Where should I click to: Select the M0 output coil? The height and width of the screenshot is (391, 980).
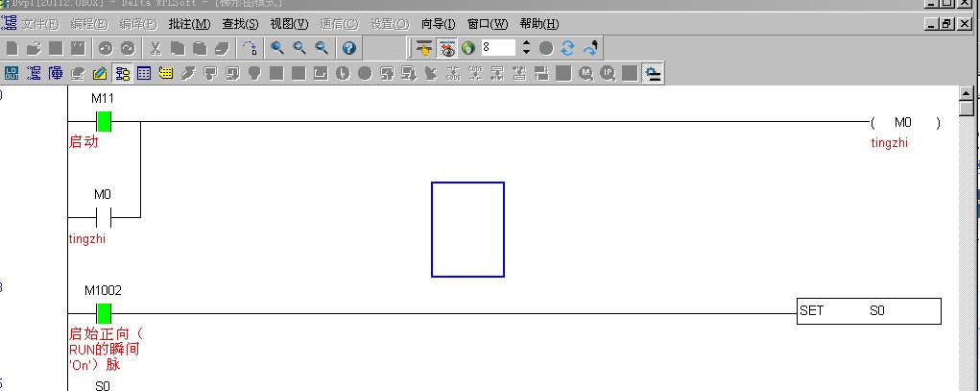(x=904, y=123)
